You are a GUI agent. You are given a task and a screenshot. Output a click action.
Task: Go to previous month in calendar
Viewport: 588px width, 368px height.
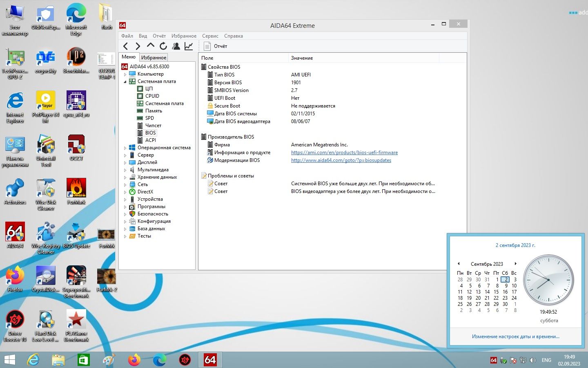click(459, 264)
